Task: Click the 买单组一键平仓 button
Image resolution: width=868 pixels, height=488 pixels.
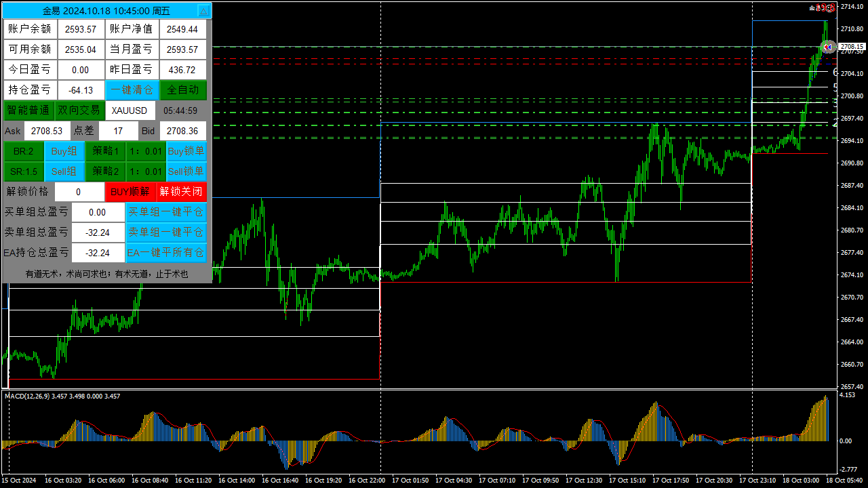Action: 166,212
